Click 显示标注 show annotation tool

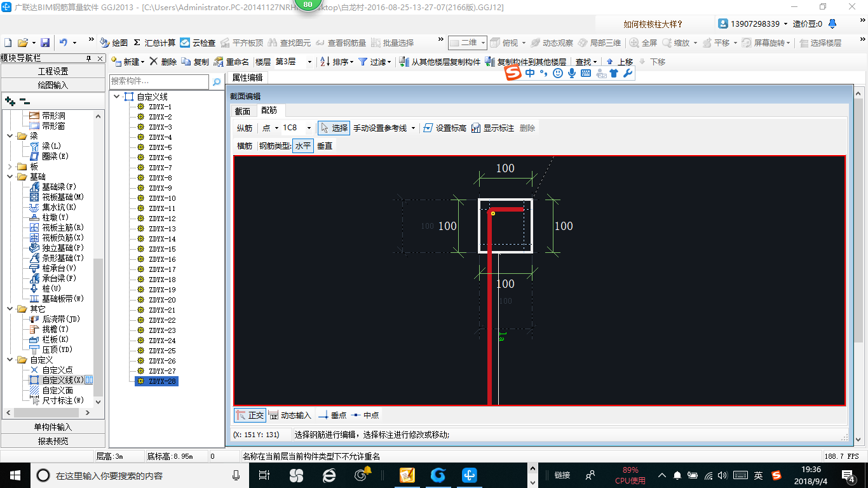tap(492, 128)
